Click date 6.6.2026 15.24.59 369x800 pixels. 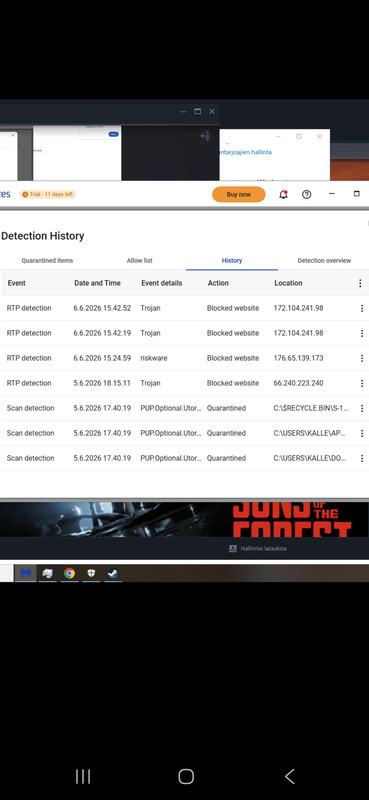(102, 358)
